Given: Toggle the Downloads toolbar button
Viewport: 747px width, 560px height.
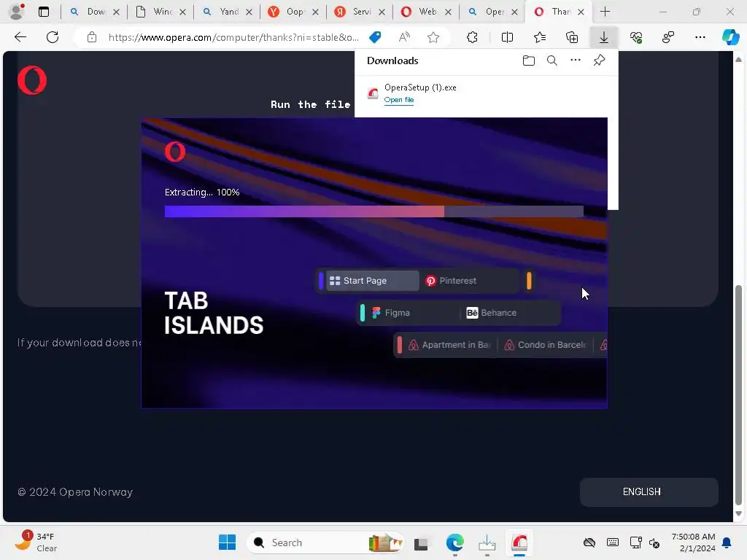Looking at the screenshot, I should click(603, 37).
